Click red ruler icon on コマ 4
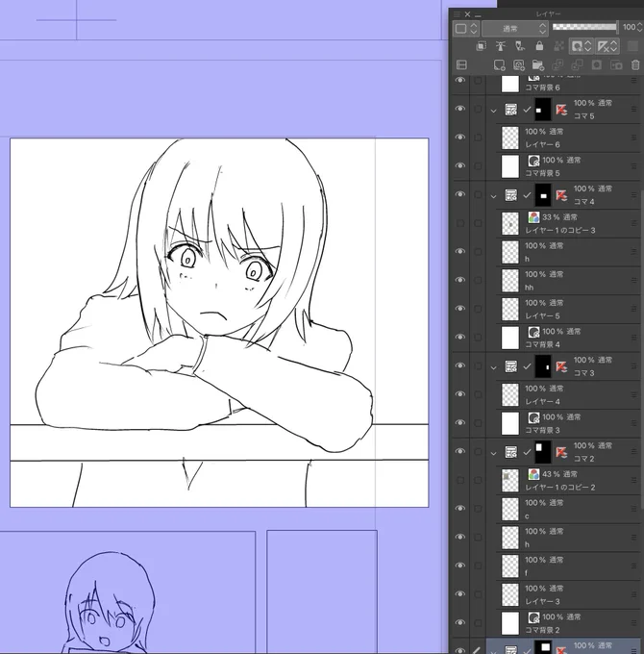644x654 pixels. [x=561, y=195]
